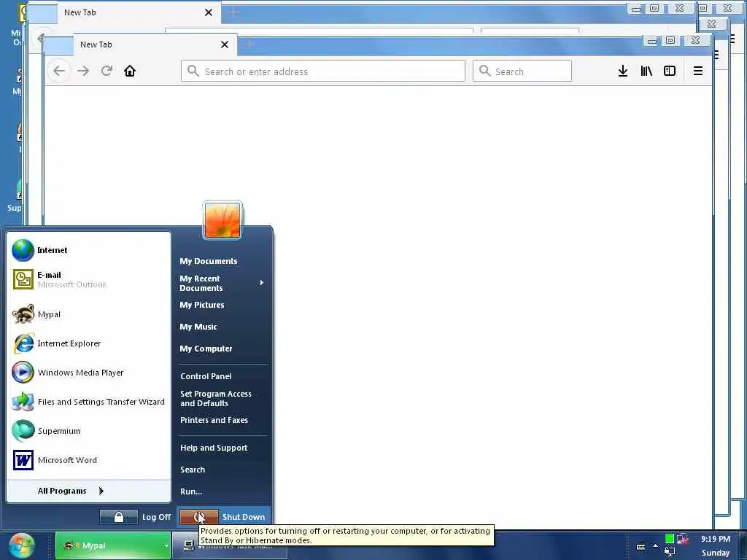This screenshot has width=747, height=560.
Task: Select New Tab in back browser window
Action: point(138,12)
